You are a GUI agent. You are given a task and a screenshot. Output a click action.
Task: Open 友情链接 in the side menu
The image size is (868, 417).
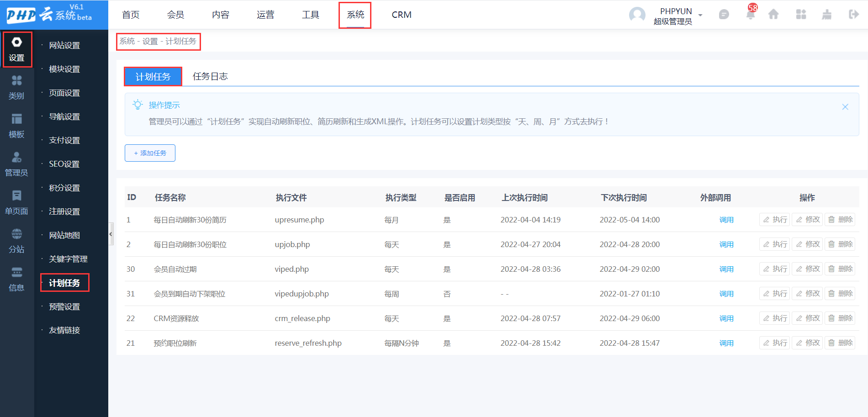pos(64,330)
